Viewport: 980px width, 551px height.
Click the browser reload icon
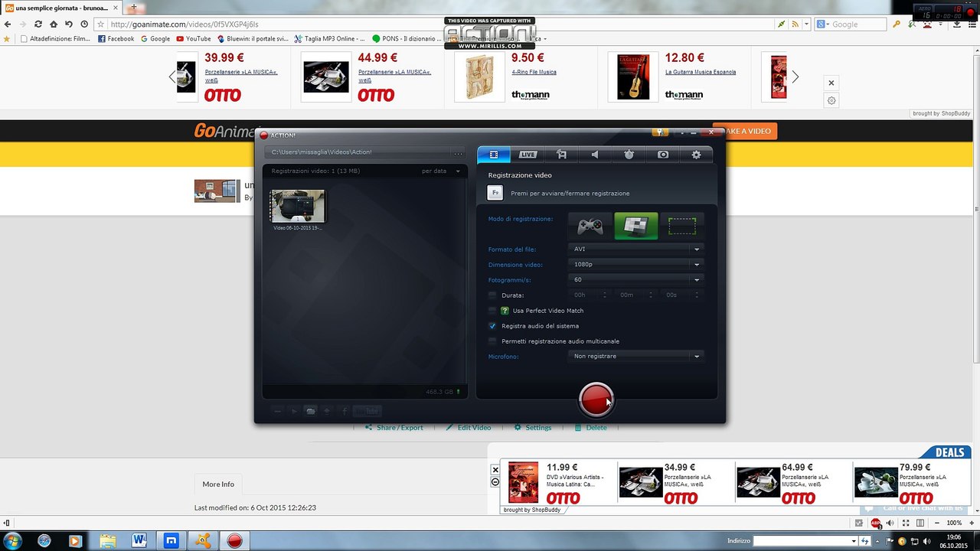pos(38,24)
